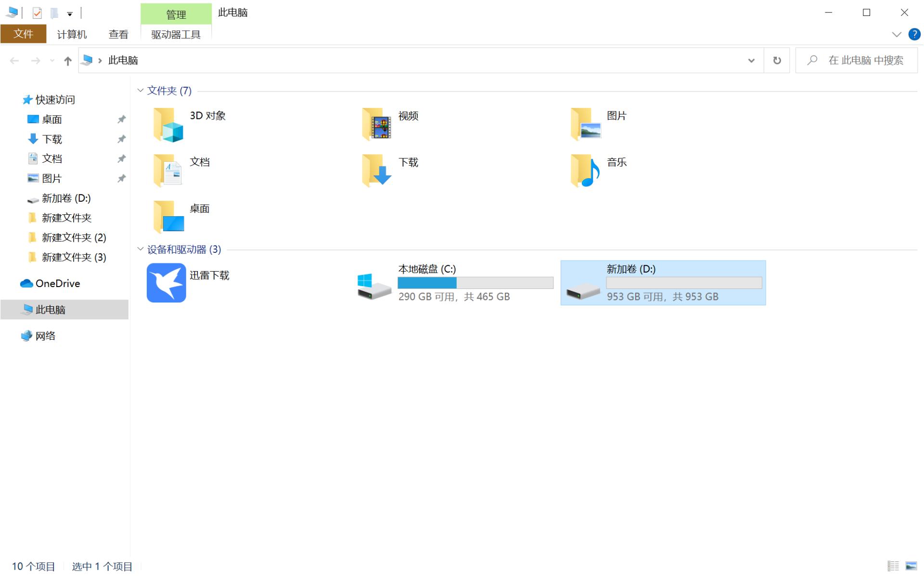Open the address bar dropdown arrow
This screenshot has width=924, height=576.
pos(750,60)
